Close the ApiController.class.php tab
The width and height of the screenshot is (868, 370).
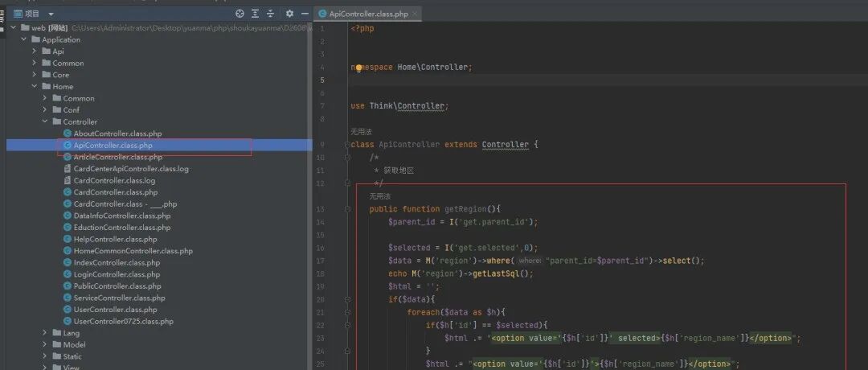click(x=416, y=14)
